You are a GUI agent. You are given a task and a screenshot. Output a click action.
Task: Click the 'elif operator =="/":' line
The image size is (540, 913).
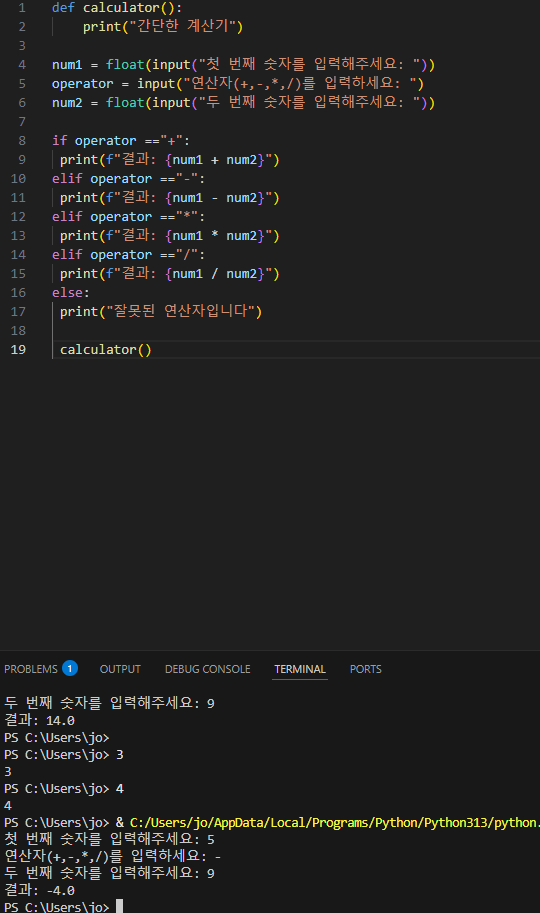tap(128, 254)
